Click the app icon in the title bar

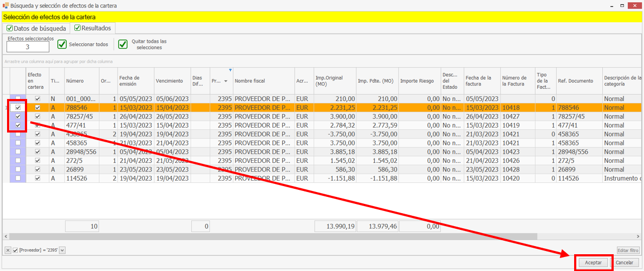pos(6,5)
